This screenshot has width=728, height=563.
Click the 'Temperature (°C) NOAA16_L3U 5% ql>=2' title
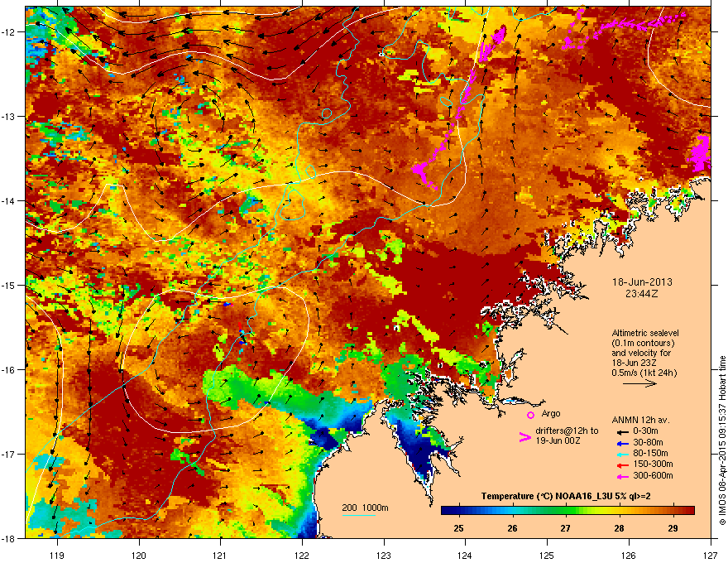566,497
